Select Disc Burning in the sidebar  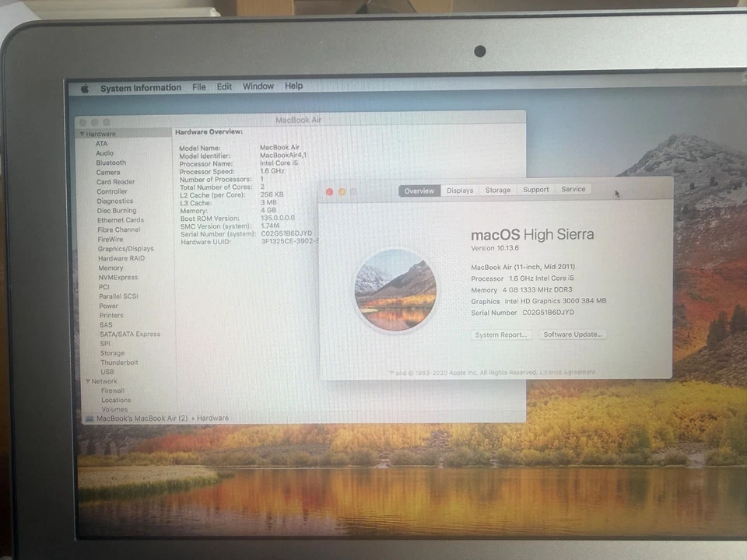pos(117,211)
